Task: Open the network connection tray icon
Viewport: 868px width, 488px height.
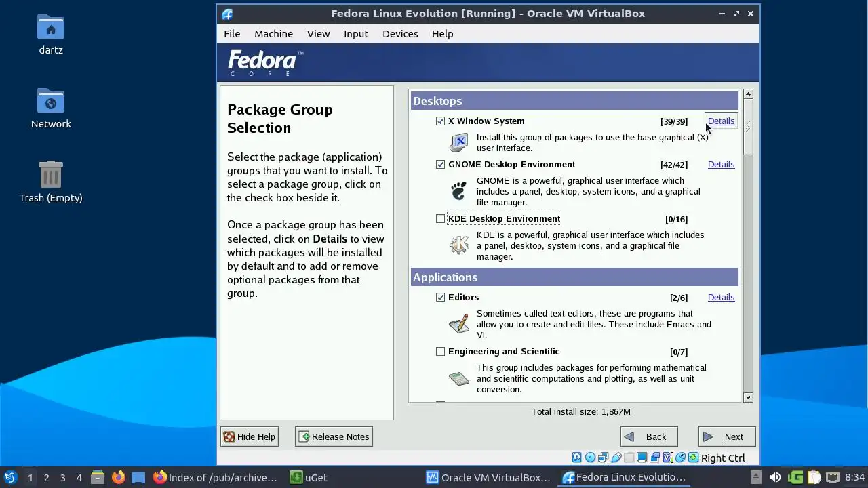Action: [x=833, y=477]
